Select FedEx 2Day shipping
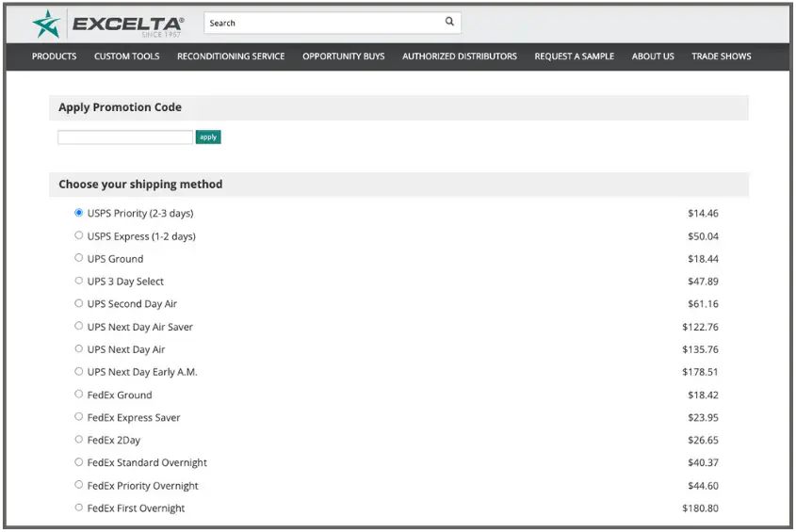The height and width of the screenshot is (532, 796). tap(79, 439)
